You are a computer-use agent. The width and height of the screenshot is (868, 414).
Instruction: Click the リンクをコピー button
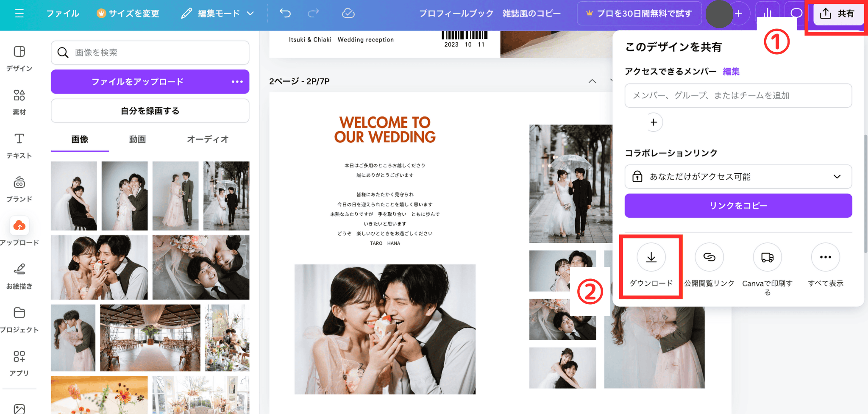click(738, 206)
